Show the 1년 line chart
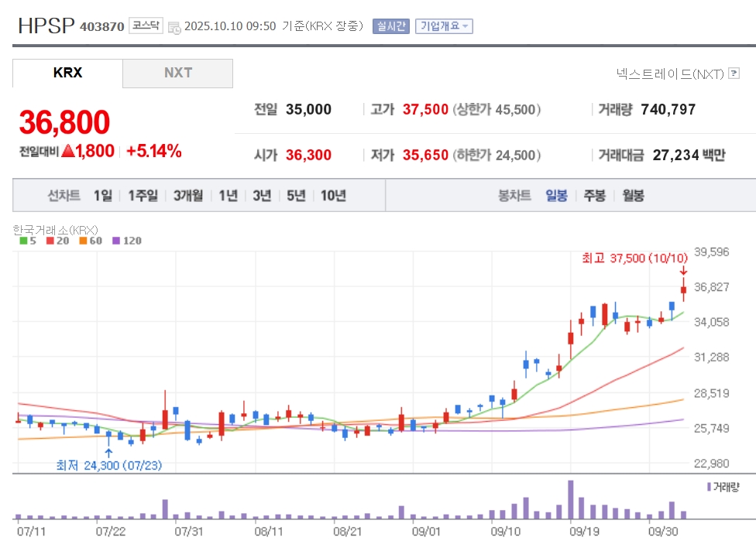756x558 pixels. pos(228,195)
